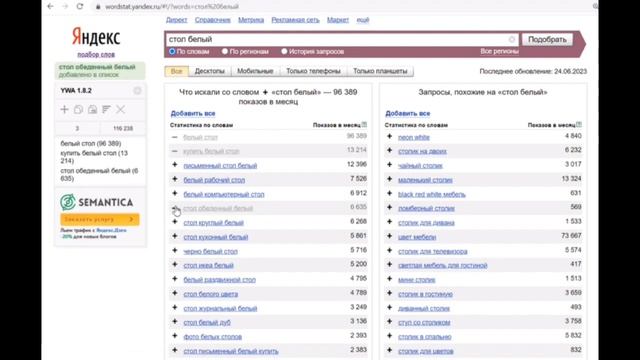Screen dimensions: 640x360
Task: Switch to the 'Десктопы' tab
Action: [x=209, y=71]
